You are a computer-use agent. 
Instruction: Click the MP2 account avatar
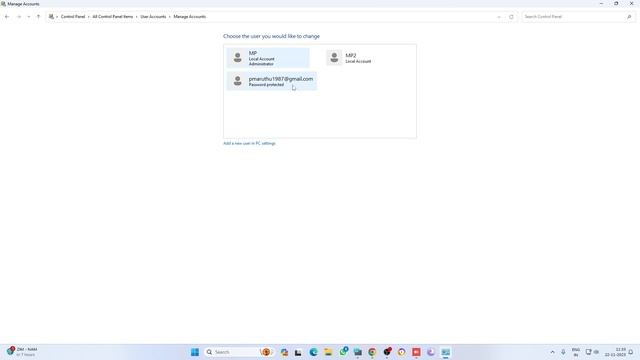(334, 58)
